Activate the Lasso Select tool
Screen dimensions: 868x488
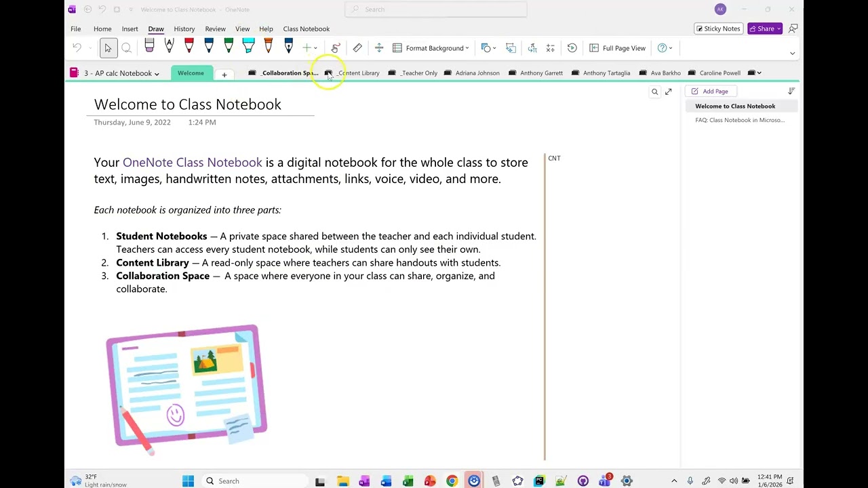point(126,48)
